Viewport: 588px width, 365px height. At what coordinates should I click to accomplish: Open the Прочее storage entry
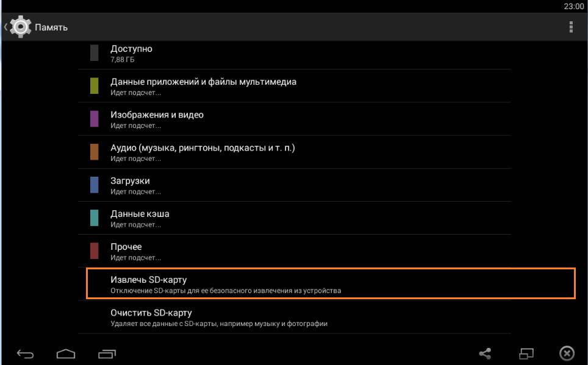click(295, 250)
